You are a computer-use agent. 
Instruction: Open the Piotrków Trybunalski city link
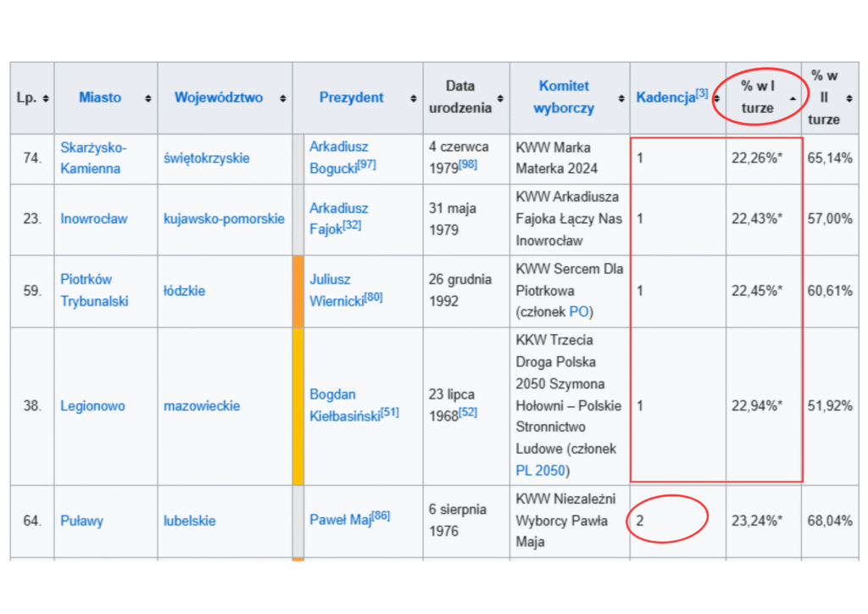(94, 290)
